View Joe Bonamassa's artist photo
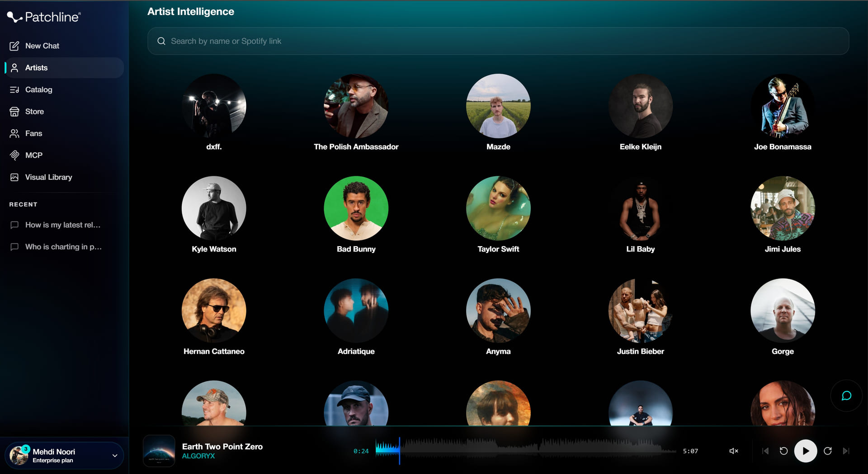The height and width of the screenshot is (474, 868). [783, 106]
